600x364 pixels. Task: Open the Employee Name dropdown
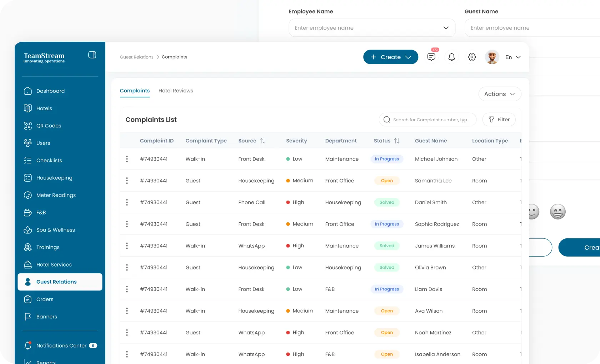pos(371,28)
